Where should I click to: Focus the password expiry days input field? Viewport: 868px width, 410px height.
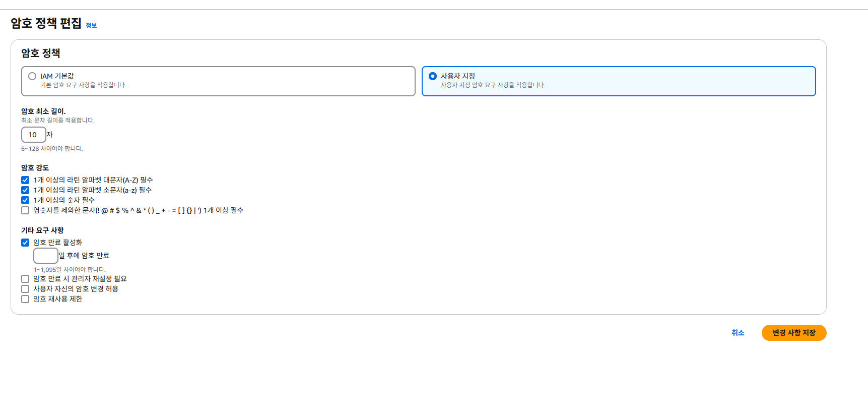(46, 256)
